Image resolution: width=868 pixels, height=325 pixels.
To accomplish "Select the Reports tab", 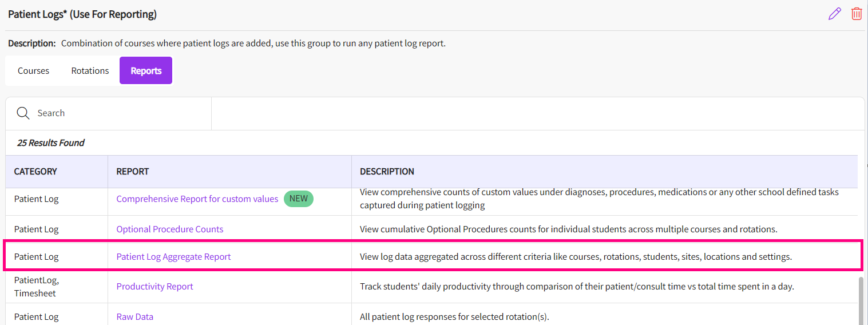I will (146, 71).
